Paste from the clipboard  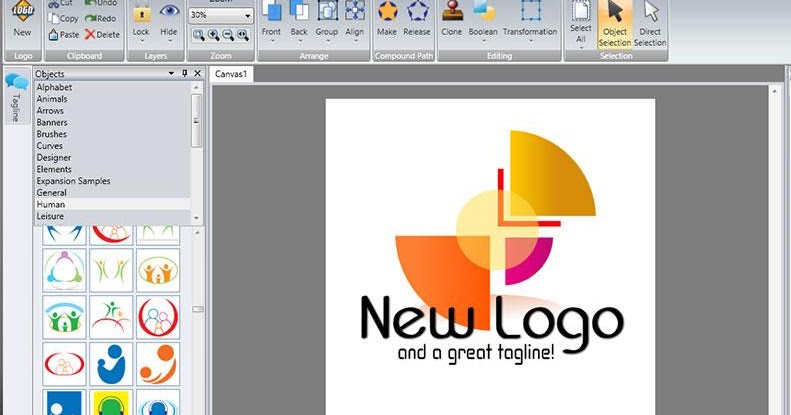coord(64,34)
